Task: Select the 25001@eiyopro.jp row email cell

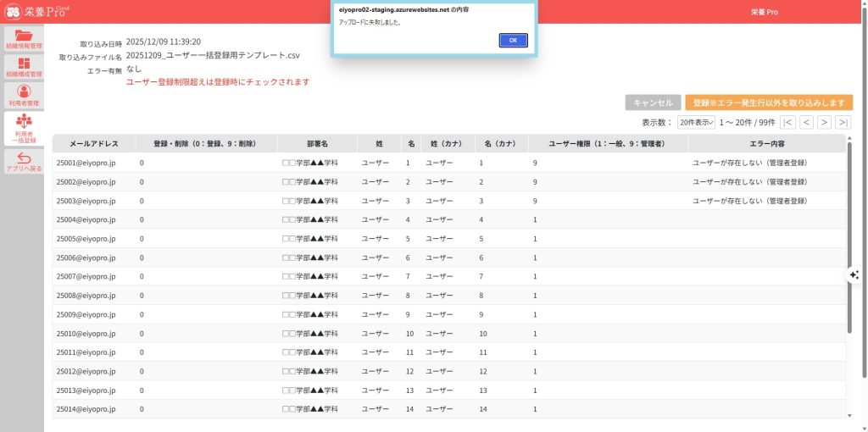Action: (x=86, y=163)
